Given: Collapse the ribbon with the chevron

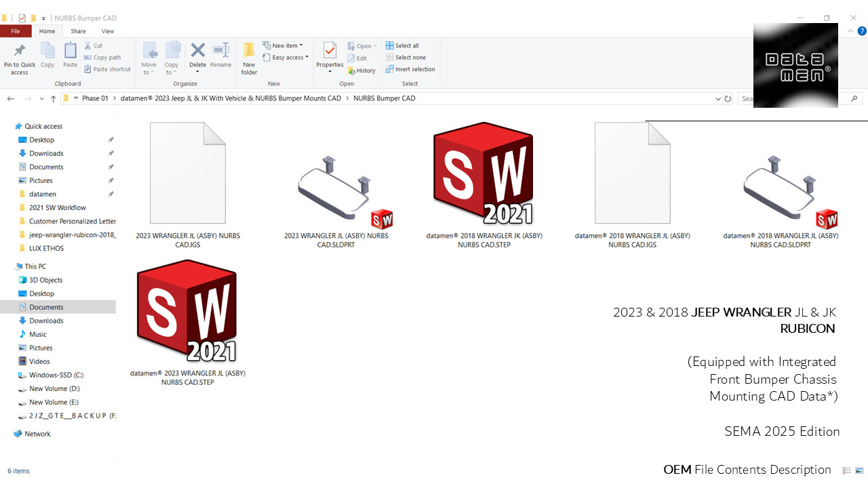Looking at the screenshot, I should (850, 31).
